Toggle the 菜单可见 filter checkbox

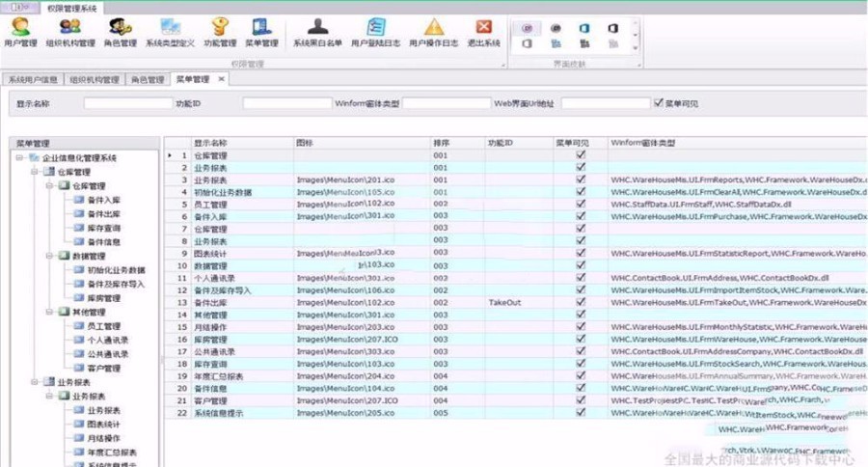(x=659, y=103)
